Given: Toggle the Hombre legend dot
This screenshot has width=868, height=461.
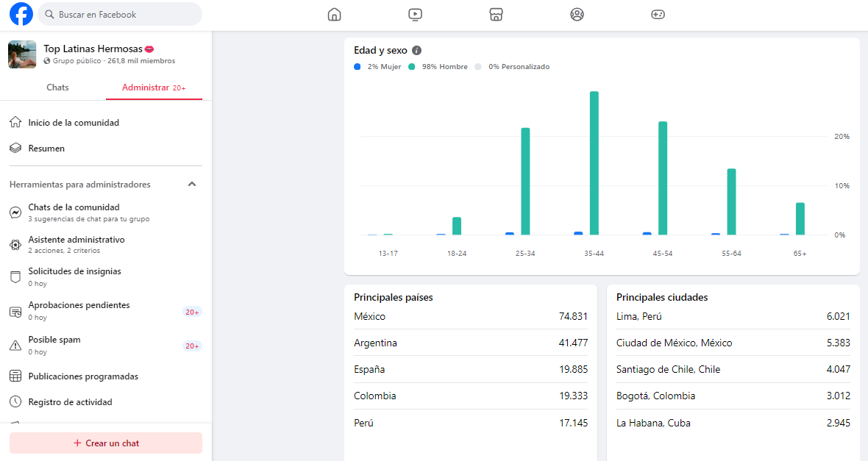Looking at the screenshot, I should (x=412, y=66).
